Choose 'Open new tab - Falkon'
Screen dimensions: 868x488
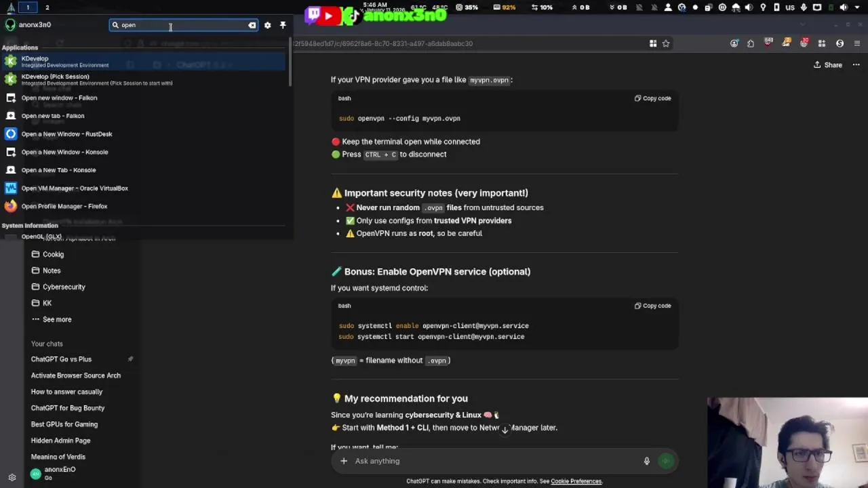(145, 116)
